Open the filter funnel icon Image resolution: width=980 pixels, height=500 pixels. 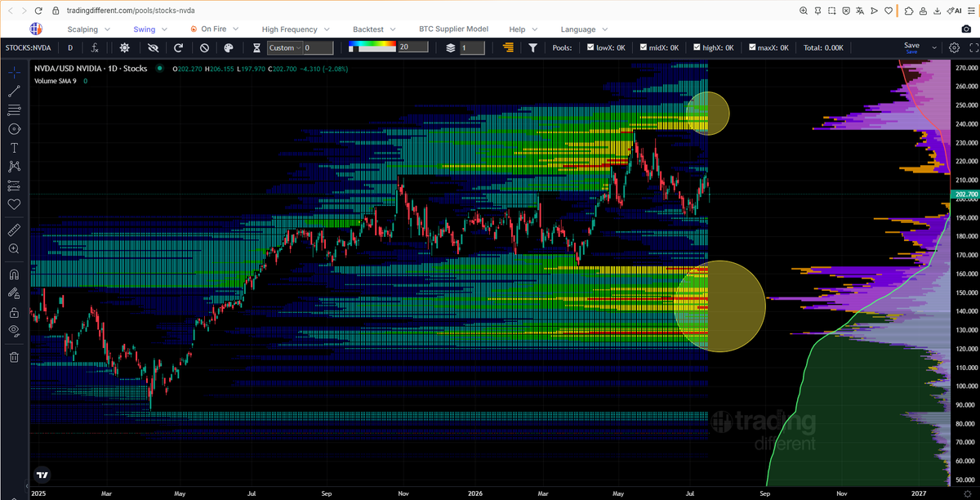coord(533,48)
